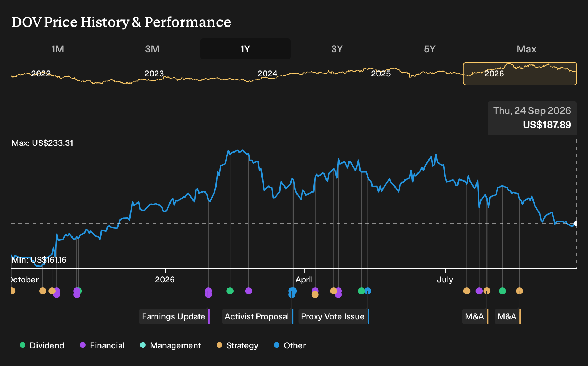The height and width of the screenshot is (366, 588).
Task: Click the highlighted 2026 range selector box
Action: point(520,74)
